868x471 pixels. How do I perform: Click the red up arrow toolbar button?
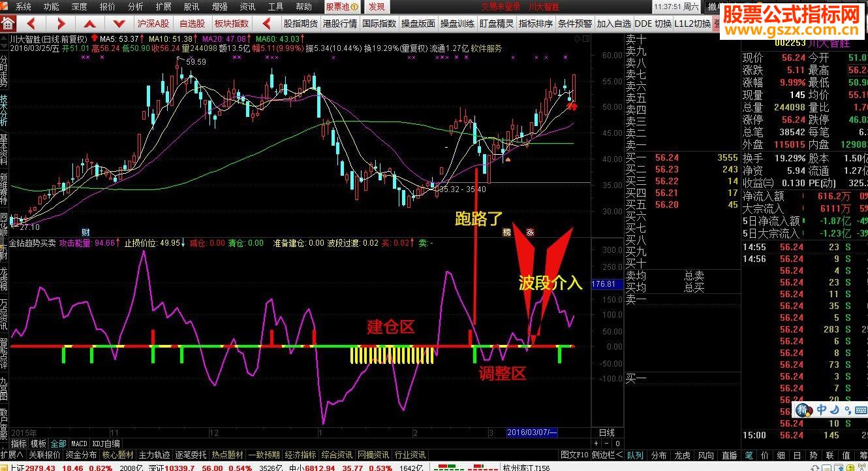pos(90,24)
